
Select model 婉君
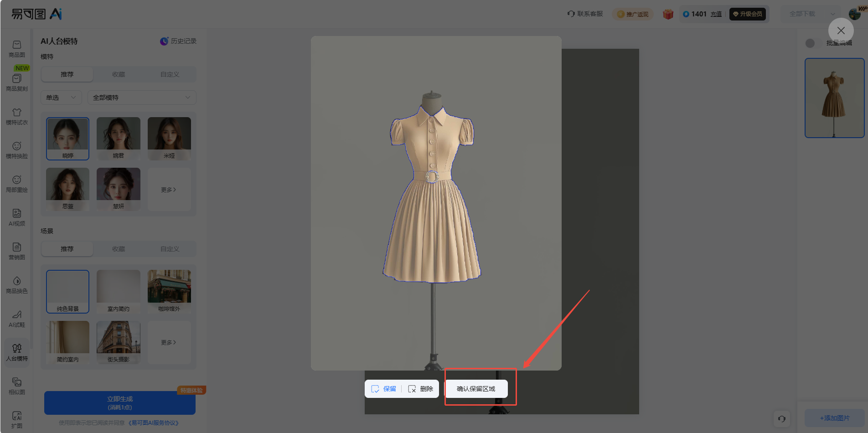pos(119,139)
